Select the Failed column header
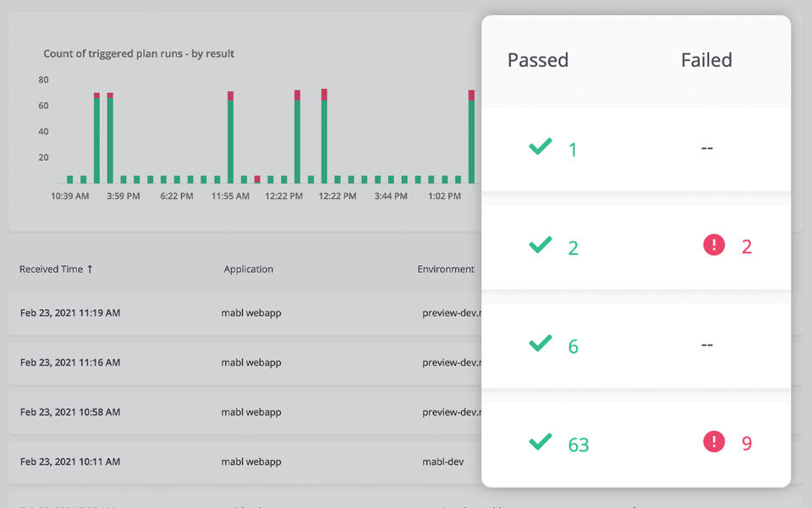Screen dimensions: 812x508 706,60
